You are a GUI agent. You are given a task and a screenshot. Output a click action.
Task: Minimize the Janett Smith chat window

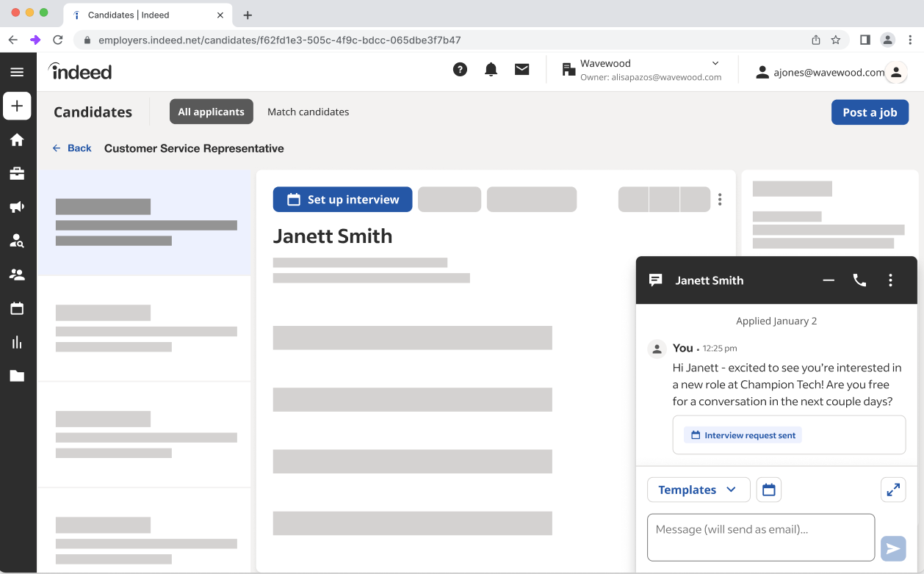click(829, 280)
